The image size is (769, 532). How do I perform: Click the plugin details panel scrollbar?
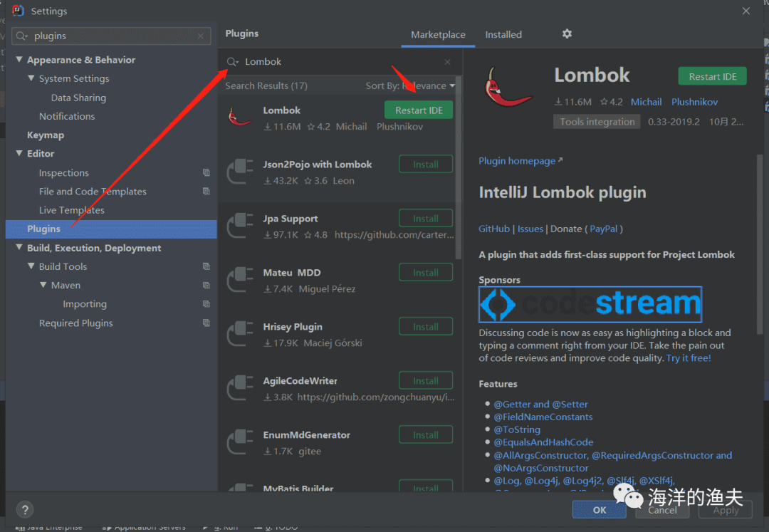pyautogui.click(x=760, y=244)
